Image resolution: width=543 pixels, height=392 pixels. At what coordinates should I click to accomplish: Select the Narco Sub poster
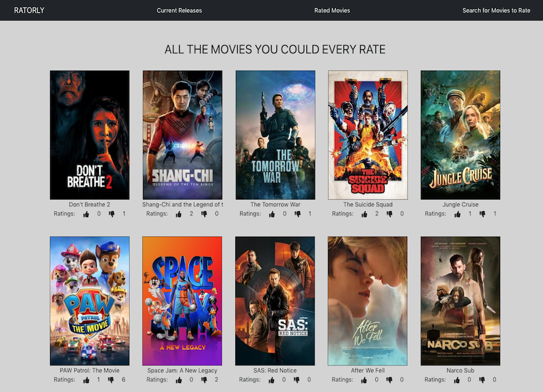click(x=460, y=301)
